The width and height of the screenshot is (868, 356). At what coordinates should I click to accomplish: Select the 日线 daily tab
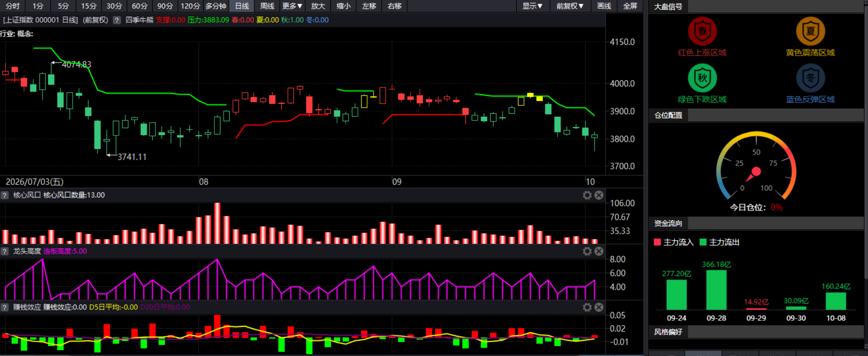[x=242, y=6]
